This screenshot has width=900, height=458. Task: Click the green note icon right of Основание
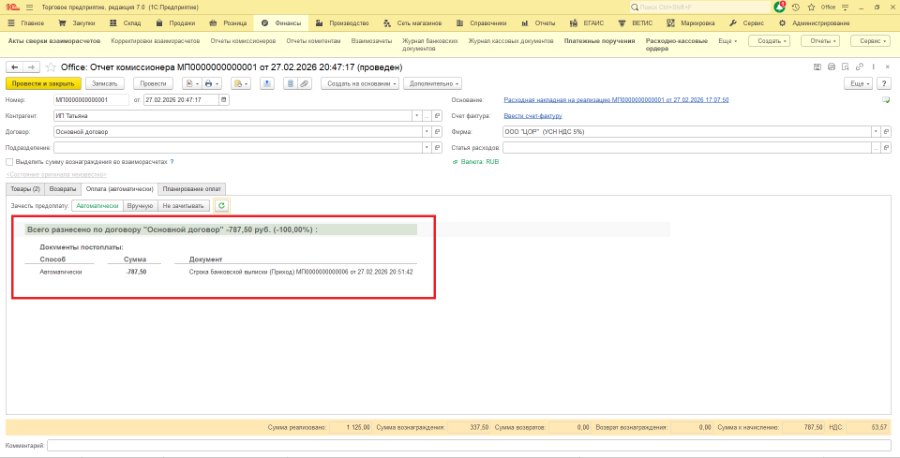(x=886, y=100)
